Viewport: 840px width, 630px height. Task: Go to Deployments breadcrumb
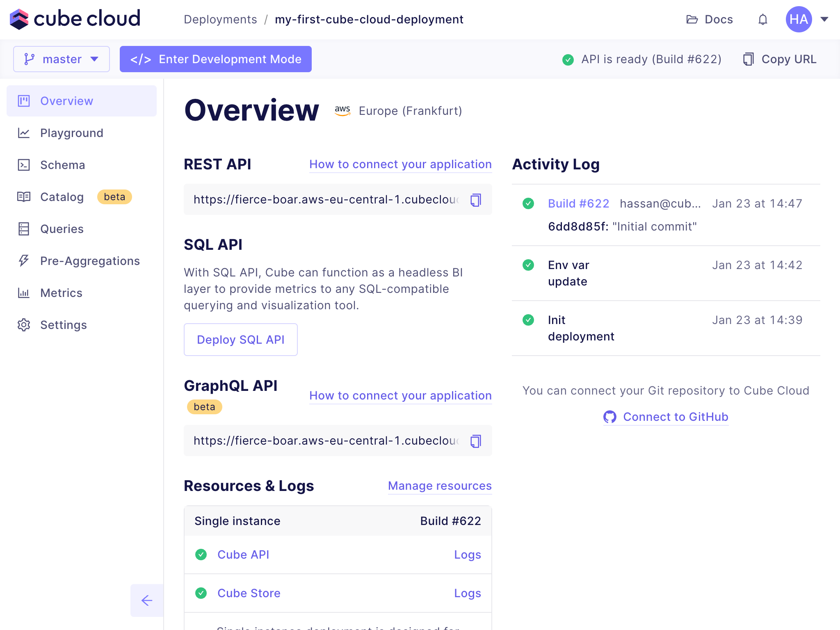click(220, 19)
